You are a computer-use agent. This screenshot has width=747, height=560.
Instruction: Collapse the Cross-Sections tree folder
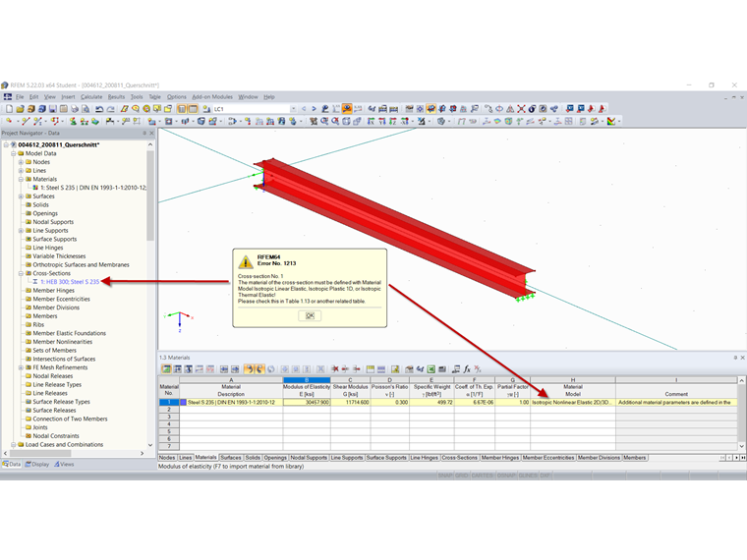[21, 273]
